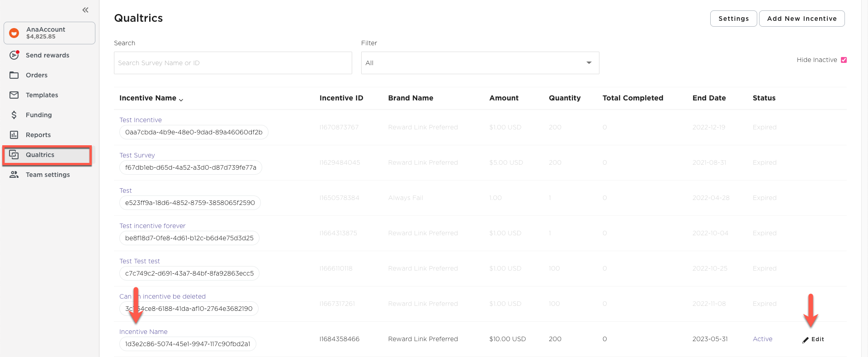Go to Orders in sidebar
The image size is (868, 357).
(37, 75)
